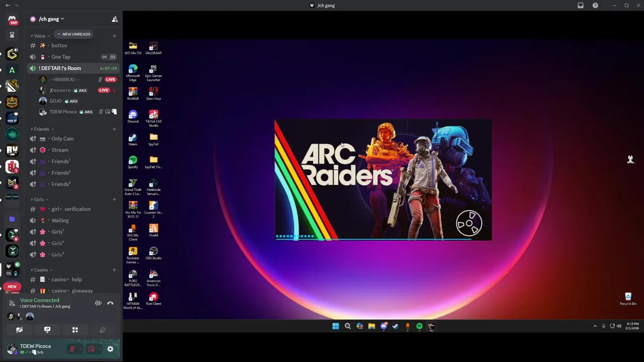644x362 pixels.
Task: Select OBS Studio desktop shortcut
Action: point(153,253)
